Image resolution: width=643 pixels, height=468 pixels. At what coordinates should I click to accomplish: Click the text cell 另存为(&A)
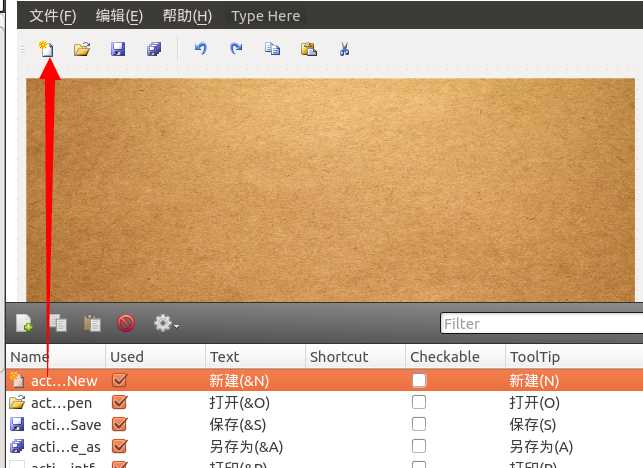click(246, 447)
